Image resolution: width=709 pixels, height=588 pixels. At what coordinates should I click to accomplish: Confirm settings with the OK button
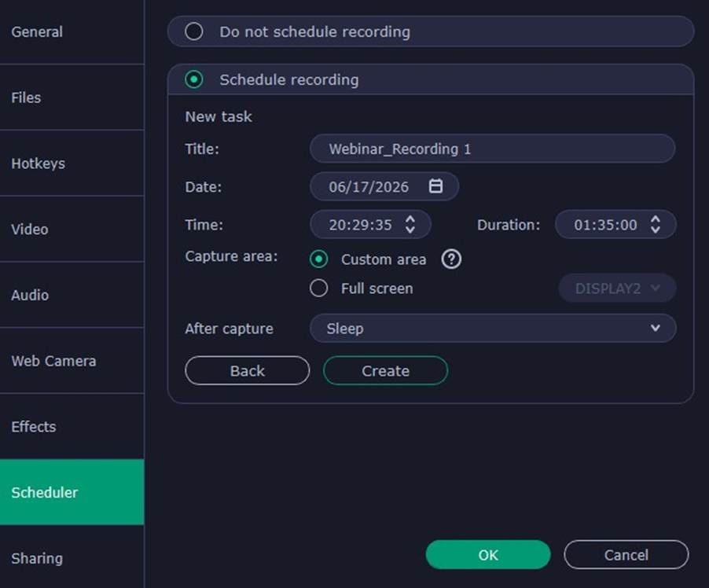click(x=487, y=555)
